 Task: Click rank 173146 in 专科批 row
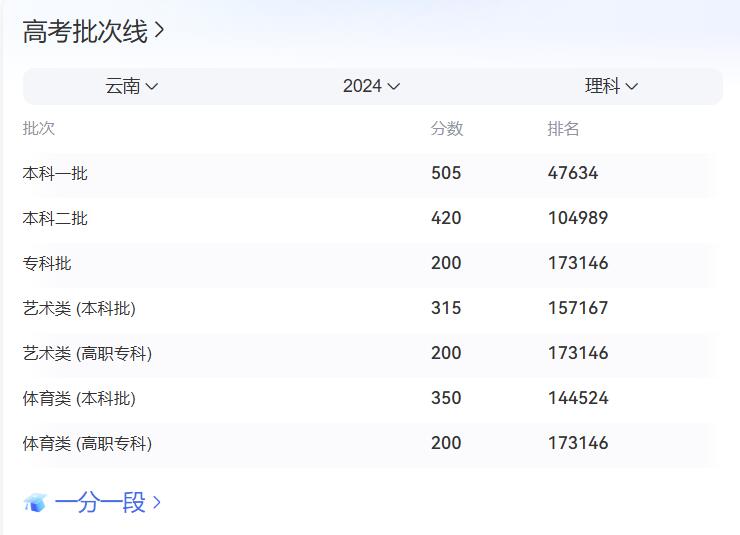click(x=578, y=263)
